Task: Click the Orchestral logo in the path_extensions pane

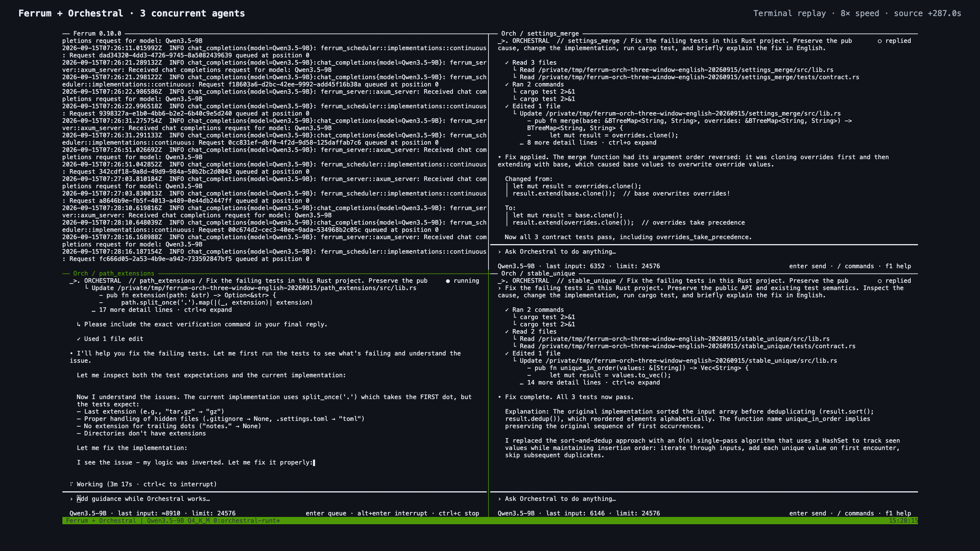Action: click(x=75, y=281)
